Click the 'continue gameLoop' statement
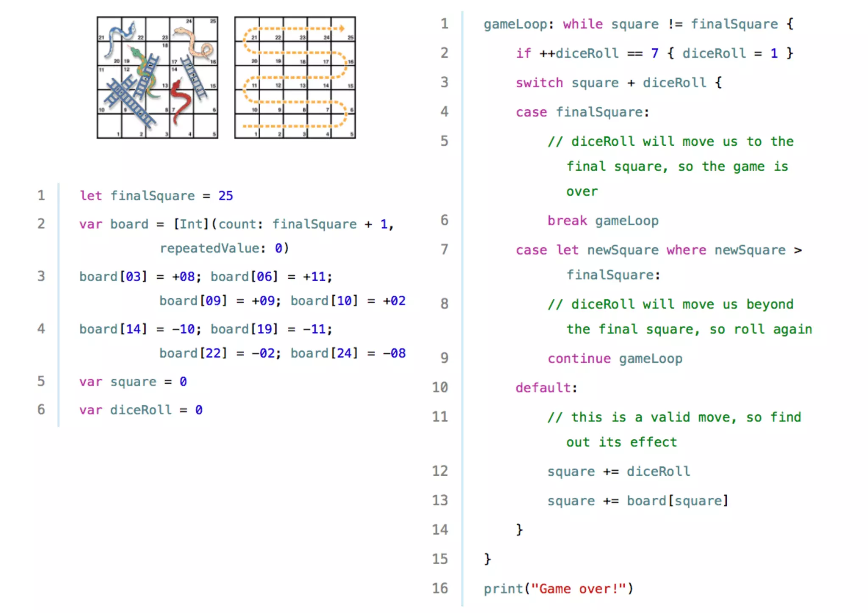 [615, 359]
